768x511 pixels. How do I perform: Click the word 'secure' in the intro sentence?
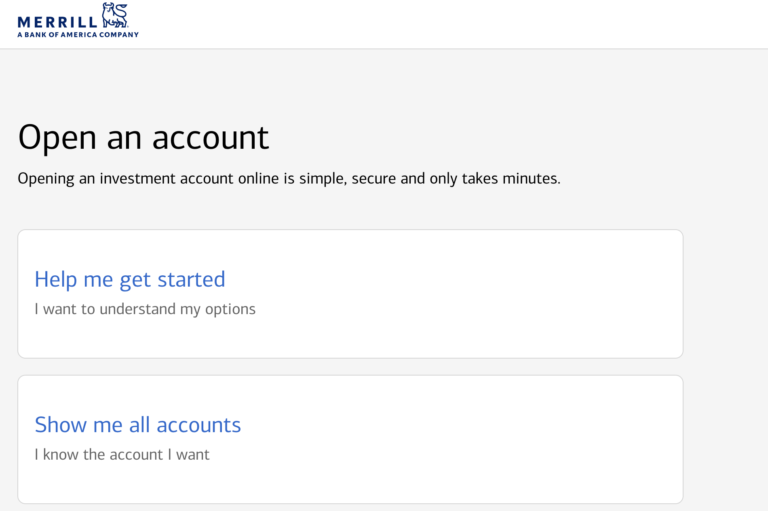[375, 179]
